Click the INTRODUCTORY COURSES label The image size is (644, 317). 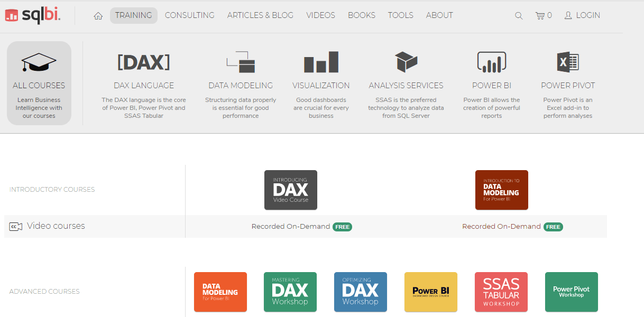point(52,190)
